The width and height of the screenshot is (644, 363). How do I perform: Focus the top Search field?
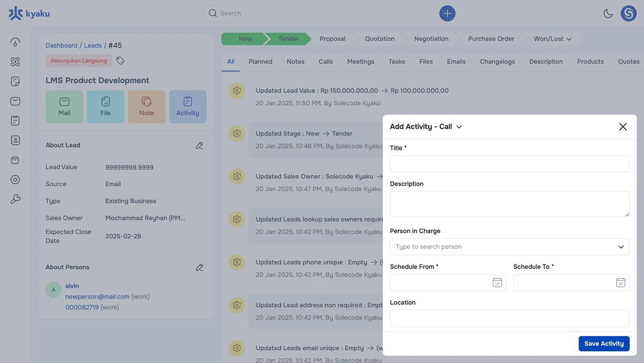[x=319, y=14]
